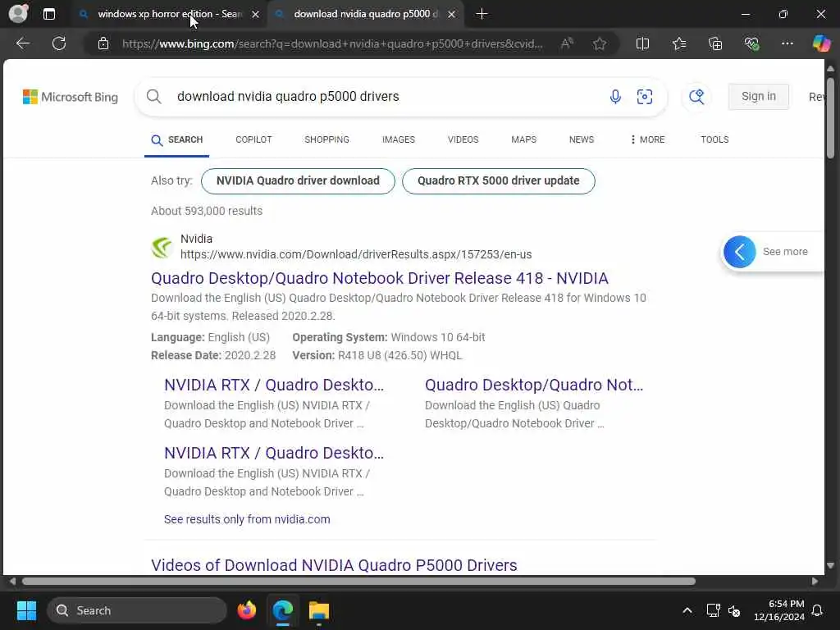Open the Favorites list
Viewport: 840px width, 630px height.
[678, 43]
